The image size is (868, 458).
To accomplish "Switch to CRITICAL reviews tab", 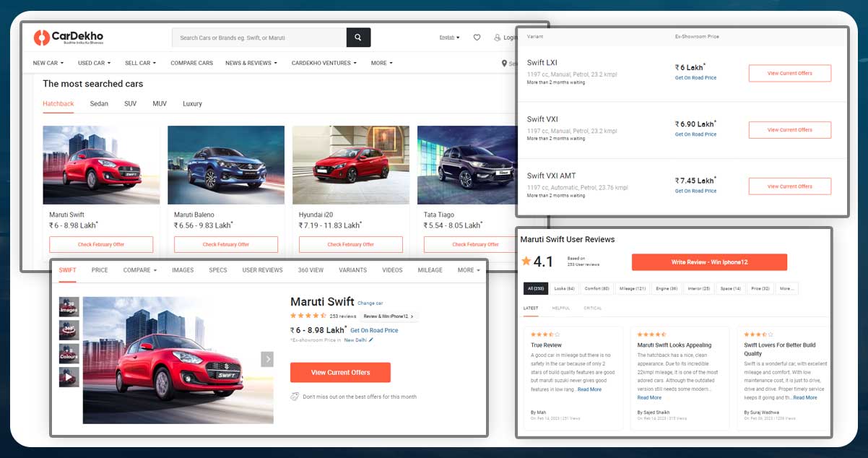I will [593, 308].
